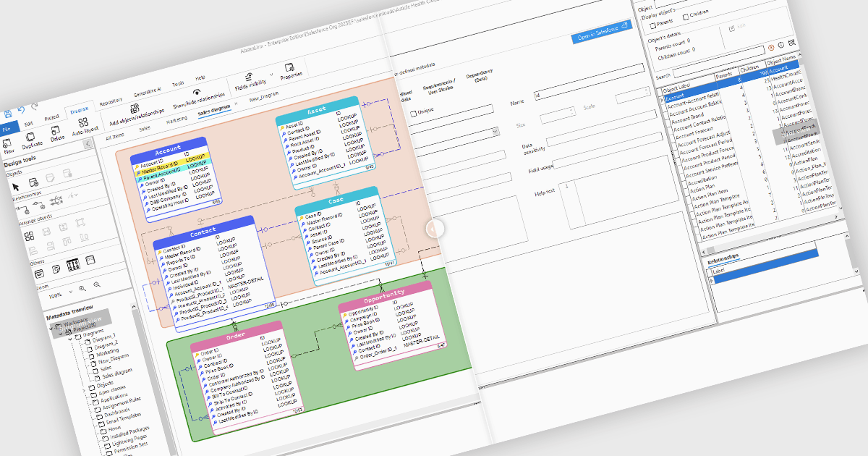Click the Fields visibility icon
This screenshot has height=456, width=868.
click(250, 78)
